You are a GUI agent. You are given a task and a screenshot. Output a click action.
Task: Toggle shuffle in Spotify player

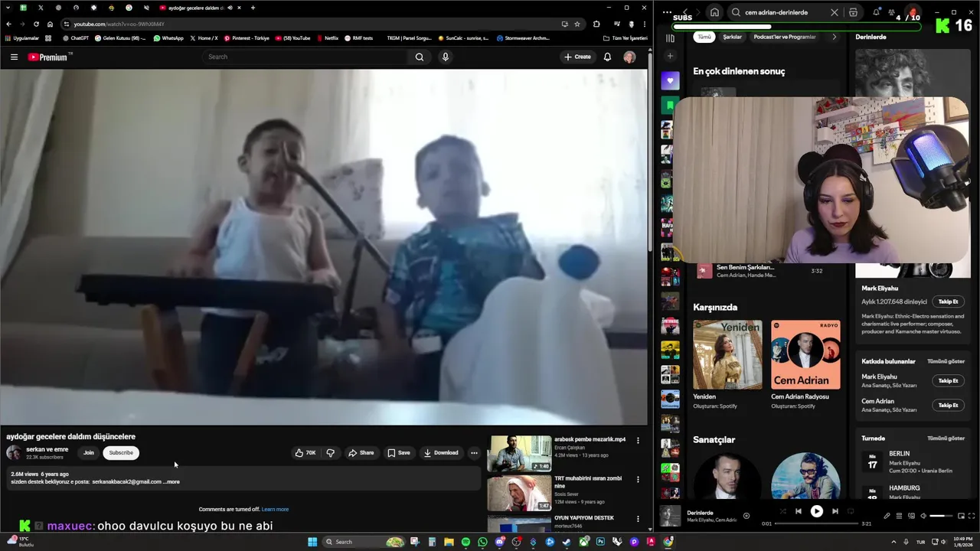(782, 511)
